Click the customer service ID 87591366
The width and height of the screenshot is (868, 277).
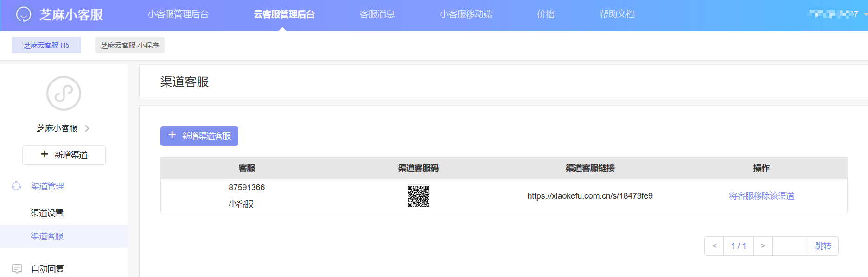coord(247,188)
